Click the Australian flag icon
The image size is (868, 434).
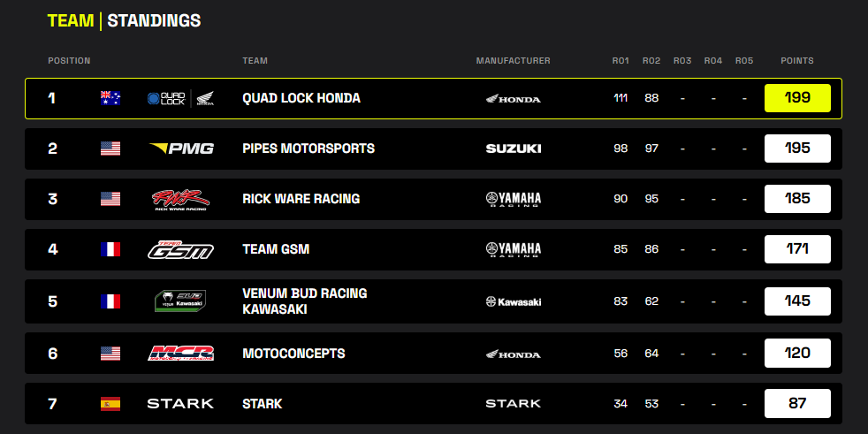click(110, 98)
